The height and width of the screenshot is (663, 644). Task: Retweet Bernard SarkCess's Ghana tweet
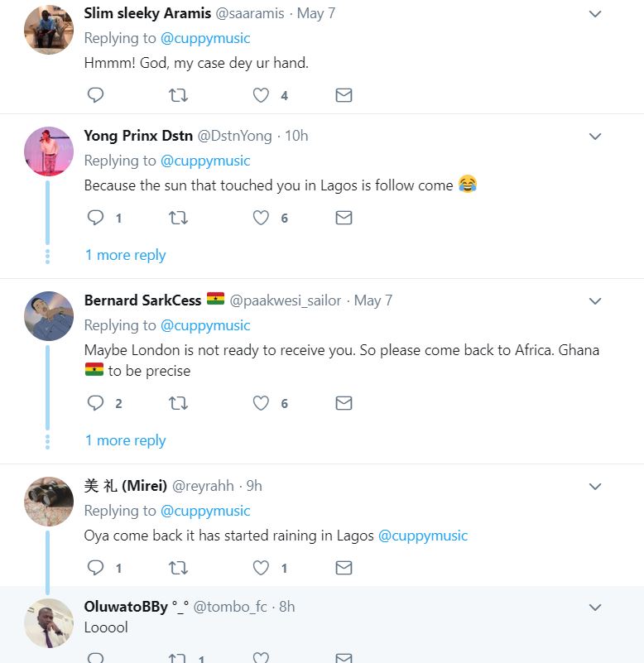178,403
